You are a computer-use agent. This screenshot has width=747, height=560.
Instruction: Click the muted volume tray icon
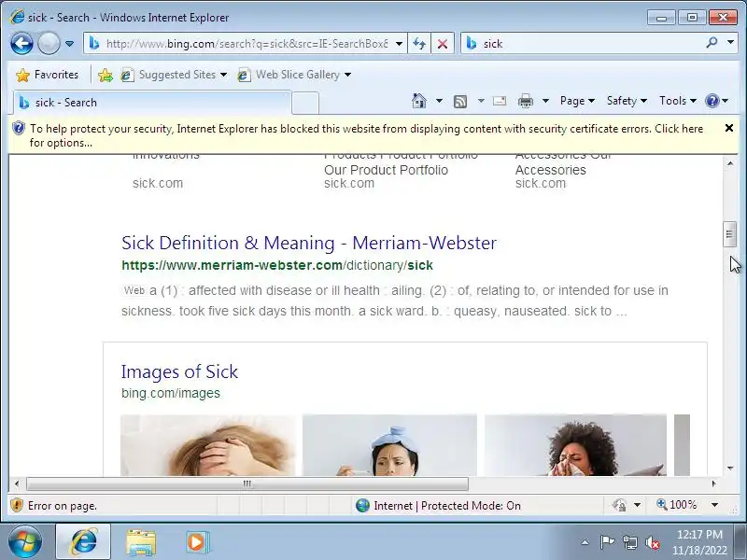(652, 542)
